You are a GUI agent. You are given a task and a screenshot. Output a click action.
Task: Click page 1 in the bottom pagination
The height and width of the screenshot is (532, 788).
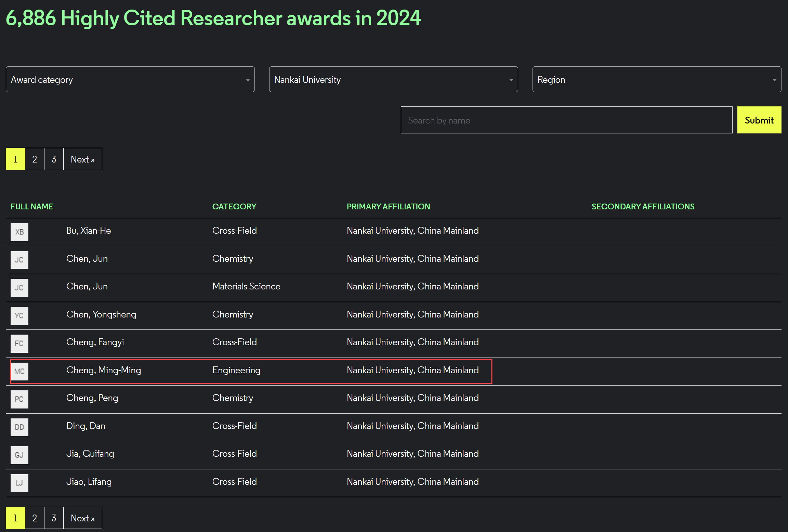[15, 518]
